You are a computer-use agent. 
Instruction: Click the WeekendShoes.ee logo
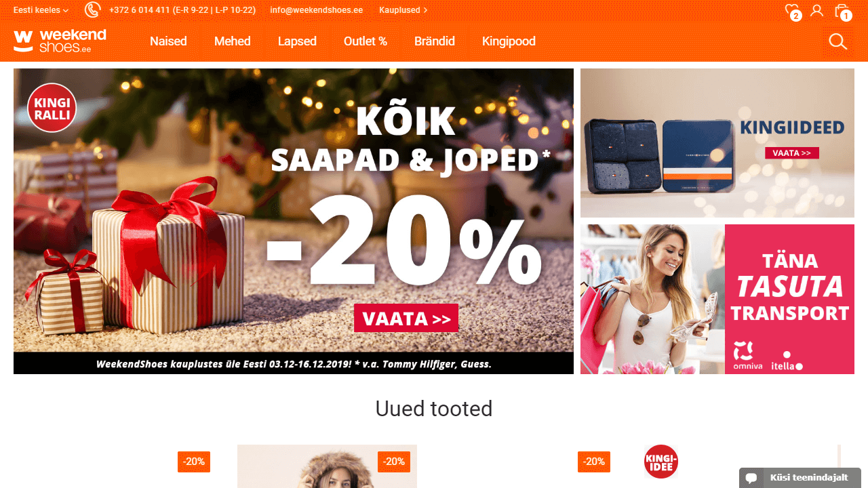[x=60, y=41]
